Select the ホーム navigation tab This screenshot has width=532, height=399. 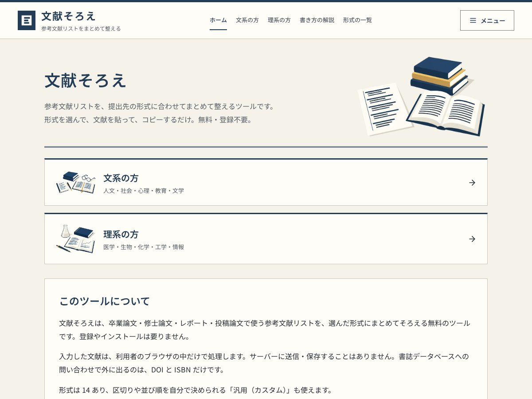tap(218, 20)
